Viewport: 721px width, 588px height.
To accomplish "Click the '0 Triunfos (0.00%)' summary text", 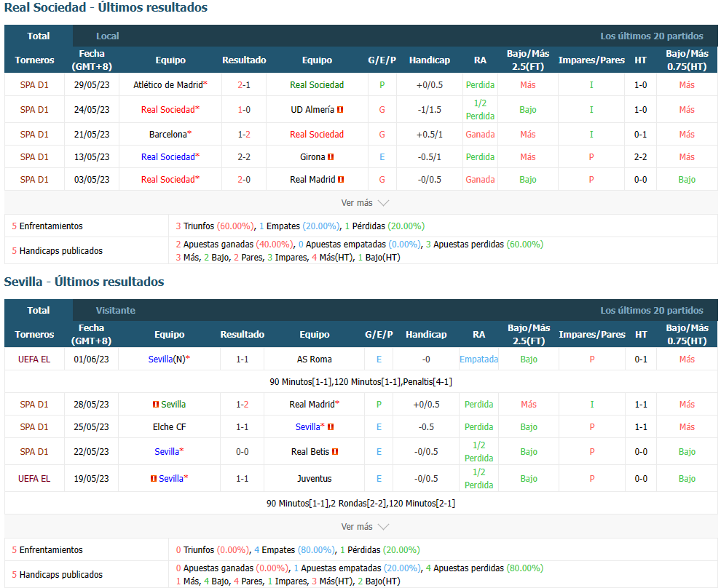I will [x=213, y=550].
